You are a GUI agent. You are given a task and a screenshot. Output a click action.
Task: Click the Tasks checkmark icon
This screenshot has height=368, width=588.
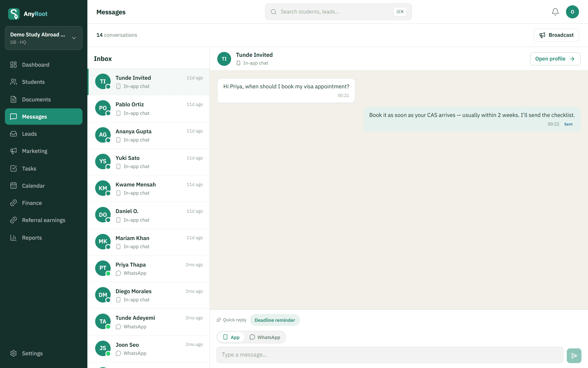pos(13,168)
